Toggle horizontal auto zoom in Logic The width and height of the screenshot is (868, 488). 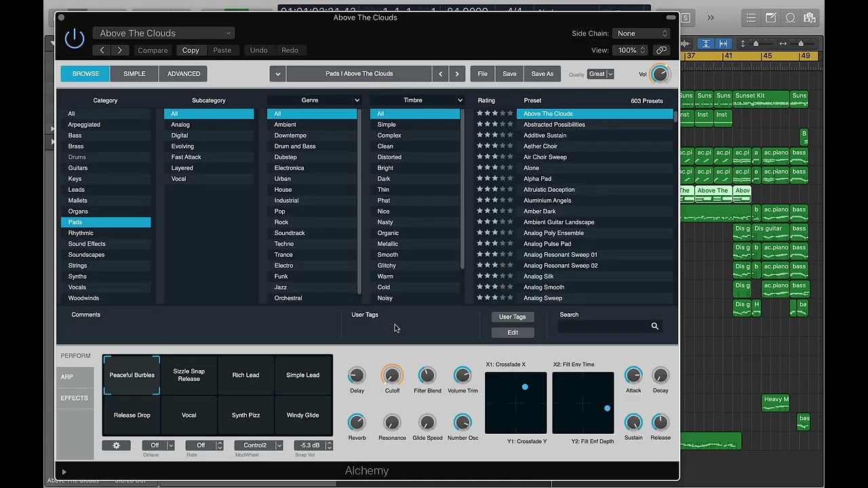724,43
